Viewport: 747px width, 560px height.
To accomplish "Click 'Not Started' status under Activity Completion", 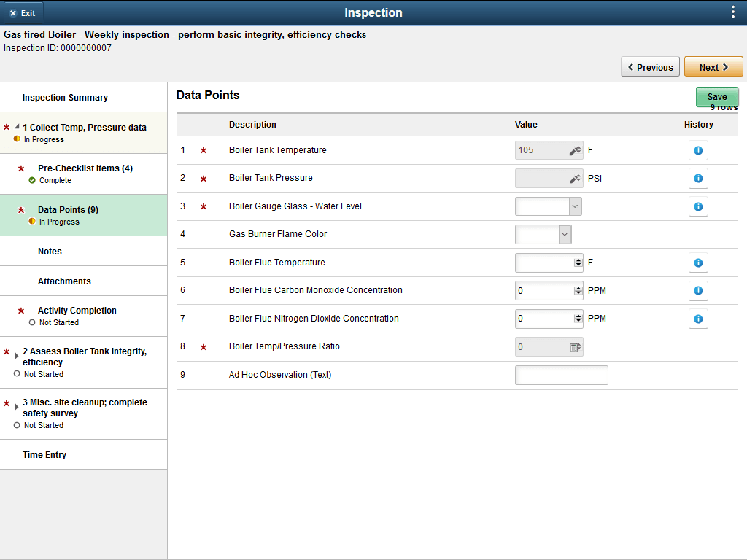I will click(x=58, y=322).
